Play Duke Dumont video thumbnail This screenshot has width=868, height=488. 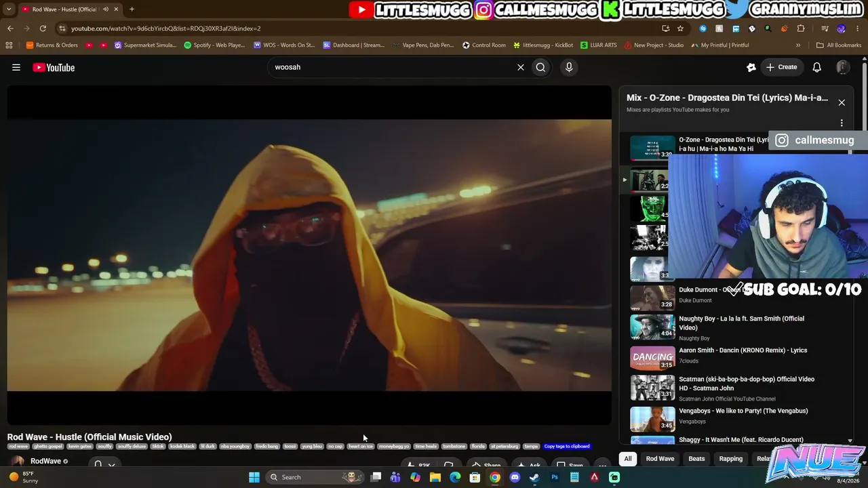(652, 297)
